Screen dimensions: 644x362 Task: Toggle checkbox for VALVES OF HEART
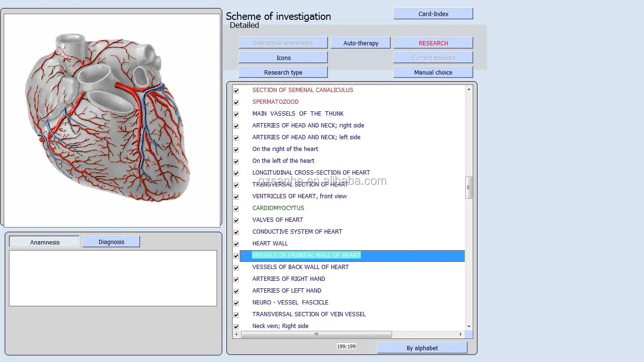coord(236,220)
